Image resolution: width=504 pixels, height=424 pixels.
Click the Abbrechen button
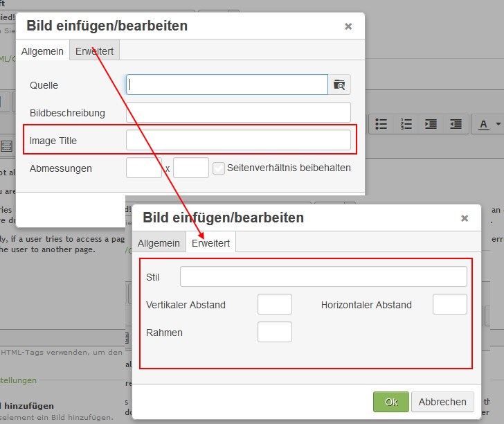coord(442,402)
